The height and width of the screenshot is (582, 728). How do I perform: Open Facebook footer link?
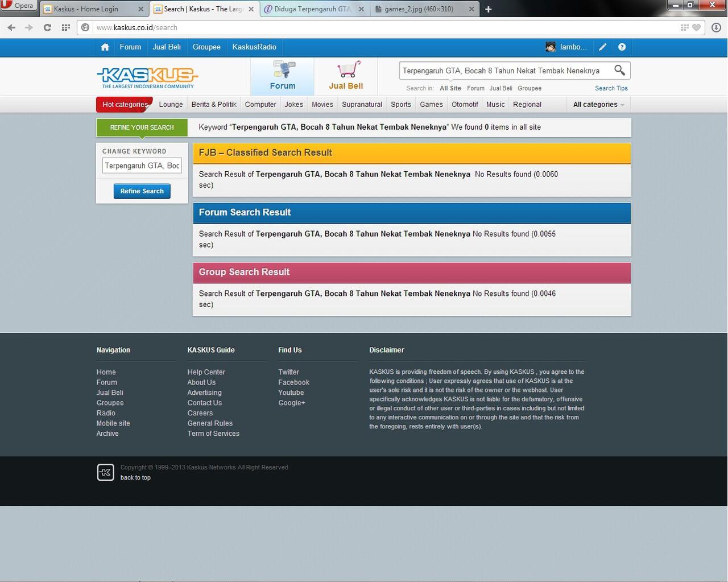pos(293,382)
